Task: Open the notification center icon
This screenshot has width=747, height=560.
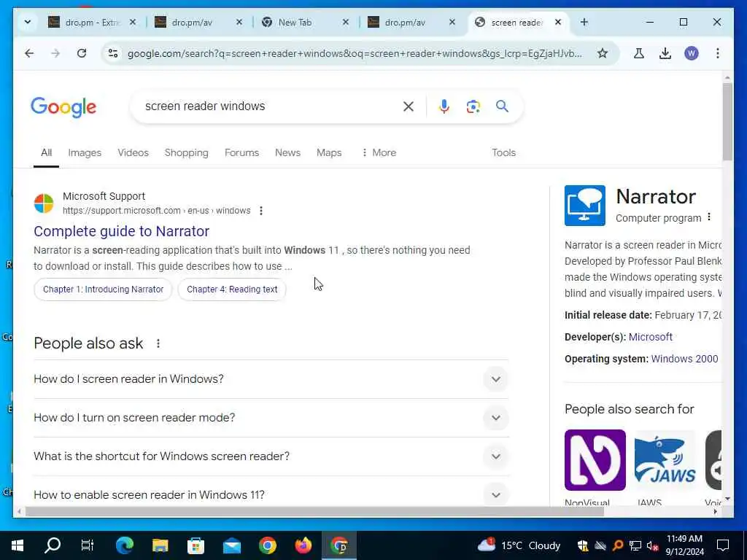Action: click(723, 545)
